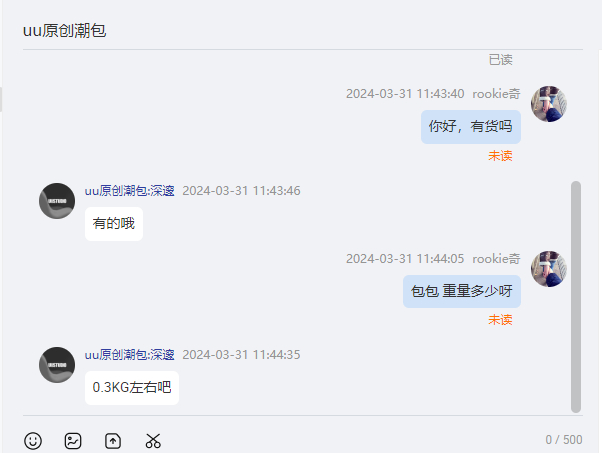Click rookie奇 avatar beside 包包 重量多少呀 message
This screenshot has width=602, height=453.
pos(549,269)
